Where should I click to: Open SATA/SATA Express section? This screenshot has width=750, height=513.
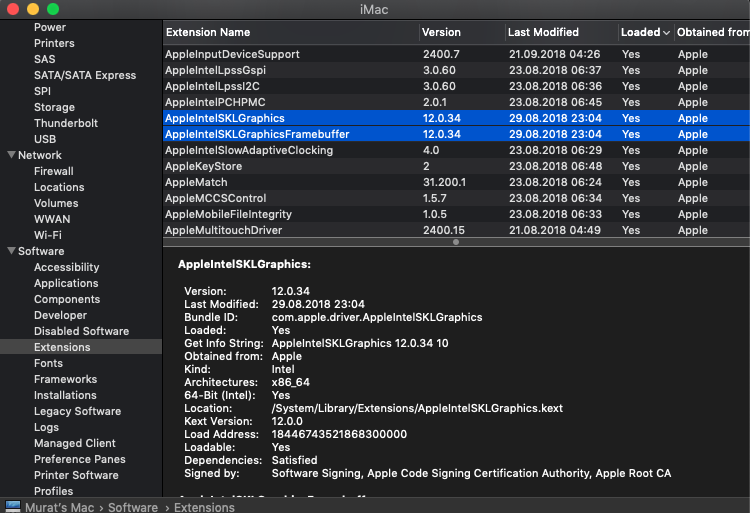coord(85,75)
